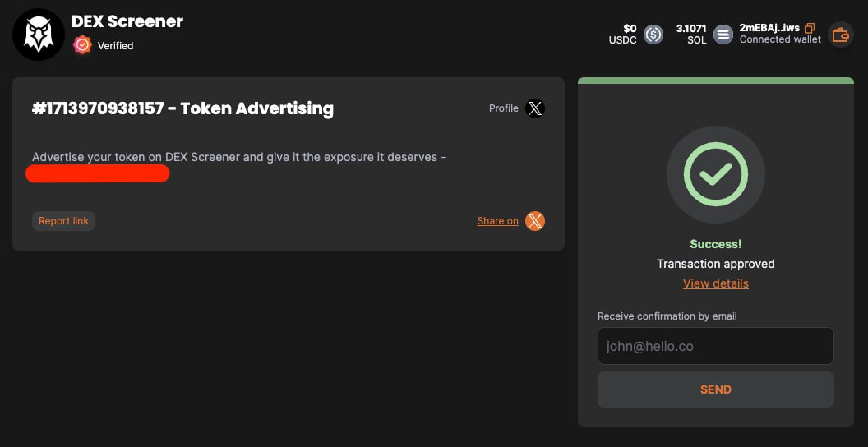Screen dimensions: 868x447
Task: Focus the confirmation email input field
Action: click(716, 346)
